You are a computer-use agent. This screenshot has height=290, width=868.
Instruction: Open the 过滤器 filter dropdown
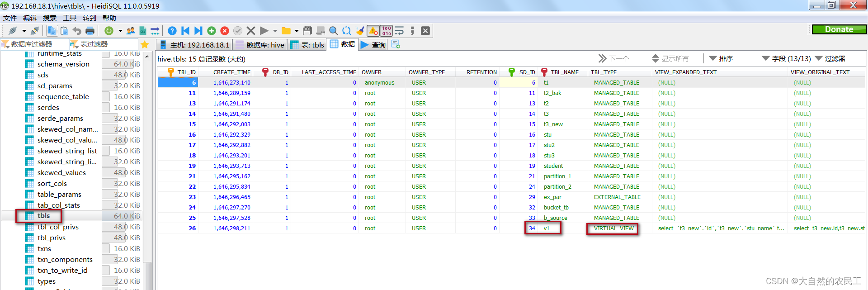[x=830, y=59]
